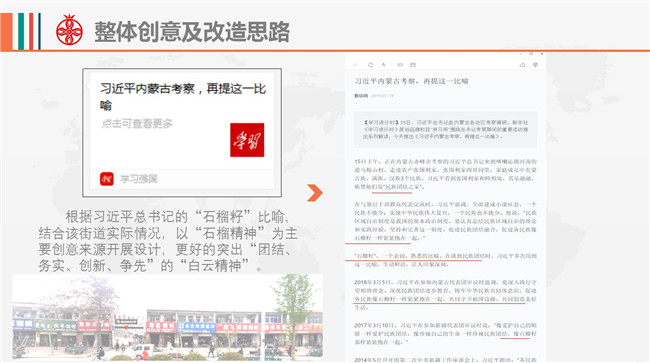Image resolution: width=650 pixels, height=363 pixels.
Task: Click the red pomegranate logo beside slide title
Action: pyautogui.click(x=69, y=30)
